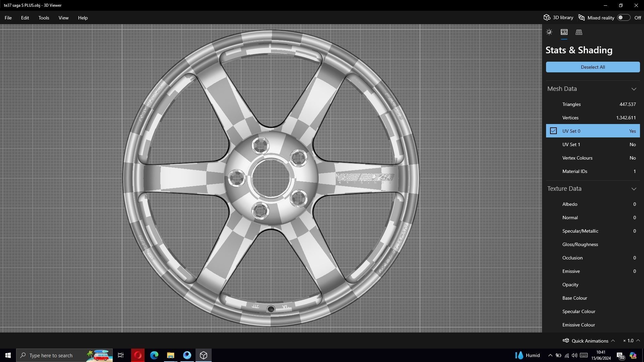This screenshot has width=644, height=362.
Task: Collapse the Texture Data section
Action: tap(634, 189)
